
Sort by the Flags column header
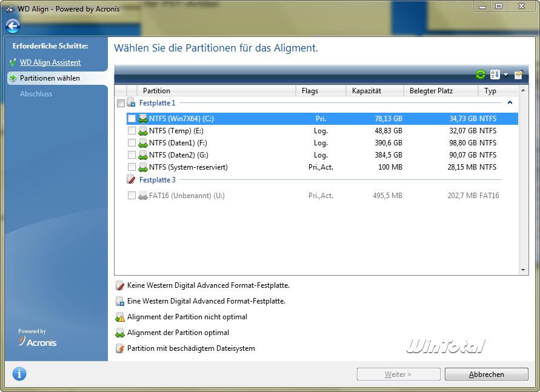pyautogui.click(x=321, y=91)
